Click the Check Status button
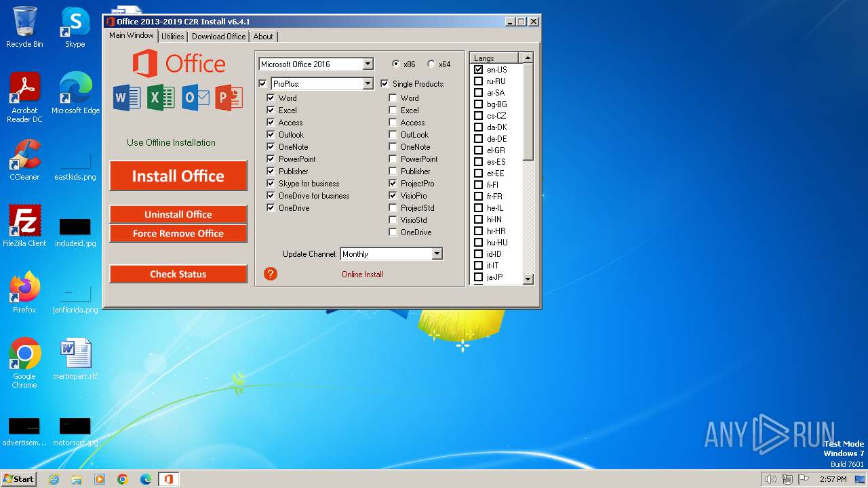 (x=178, y=274)
